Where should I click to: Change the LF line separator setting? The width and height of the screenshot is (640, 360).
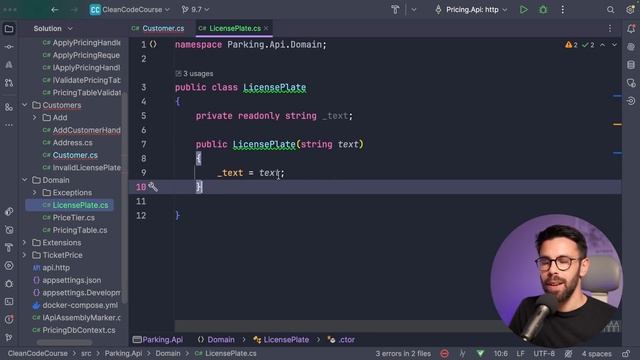(x=520, y=353)
